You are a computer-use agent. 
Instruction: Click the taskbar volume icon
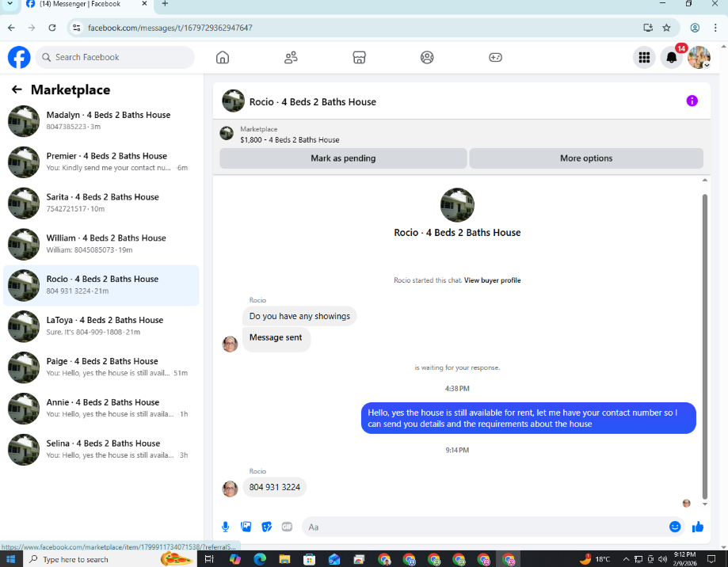662,559
